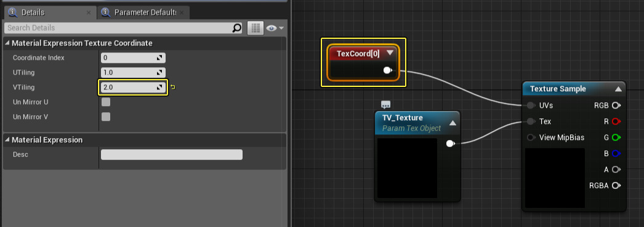Close the Details tab
644x227 pixels.
click(x=89, y=13)
